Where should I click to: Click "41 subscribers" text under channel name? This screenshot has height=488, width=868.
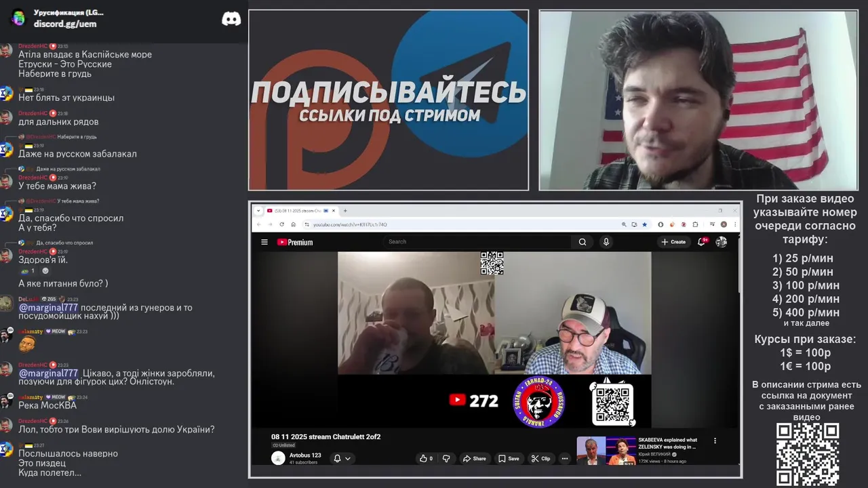(304, 462)
